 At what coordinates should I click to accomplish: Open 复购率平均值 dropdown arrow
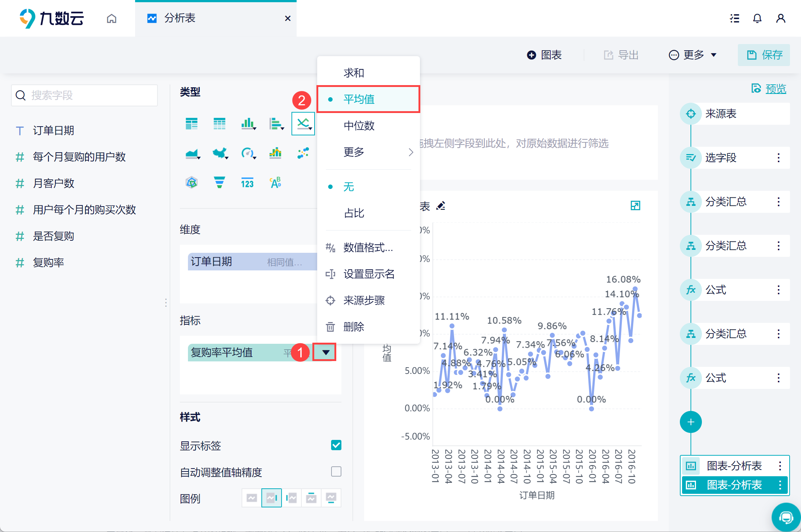pos(326,353)
